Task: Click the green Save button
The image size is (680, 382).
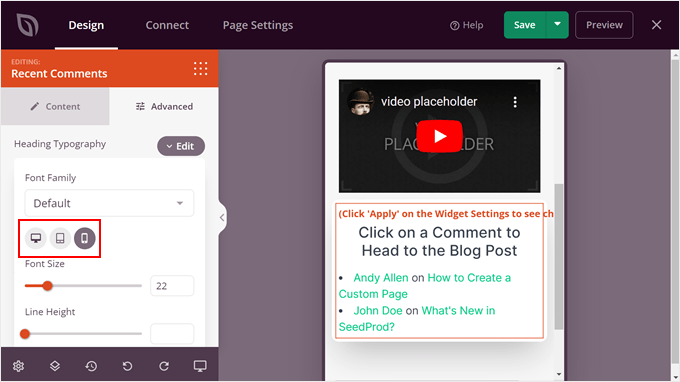Action: point(524,25)
